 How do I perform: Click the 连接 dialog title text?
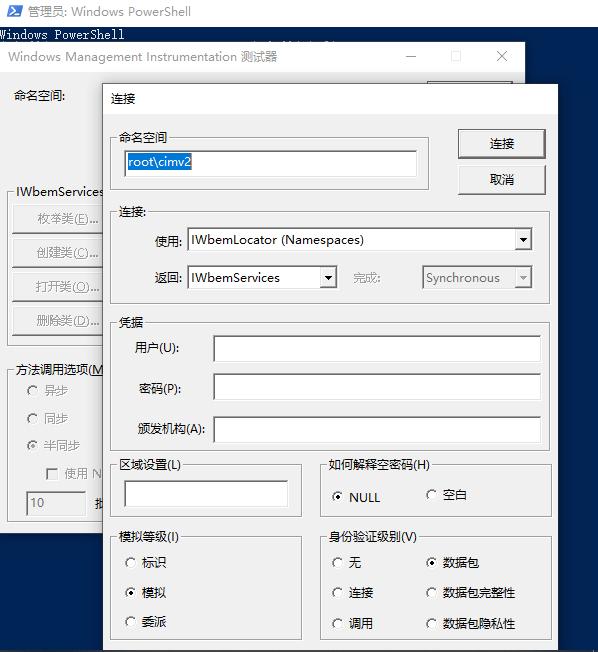pos(123,99)
